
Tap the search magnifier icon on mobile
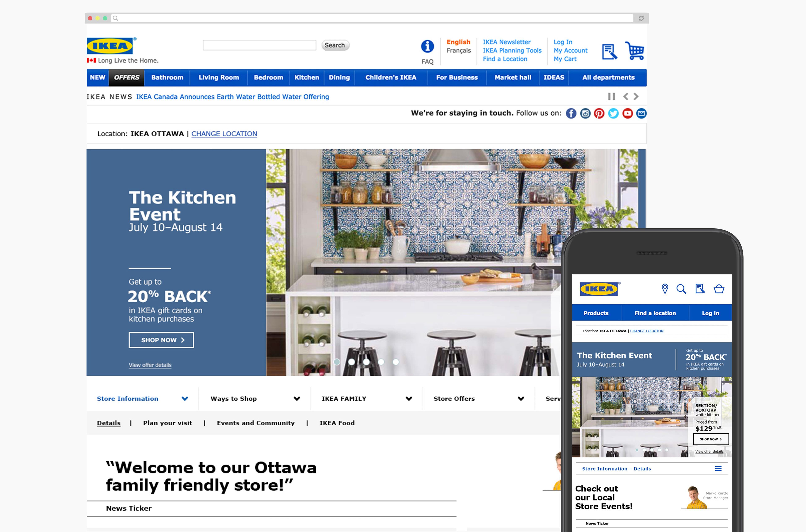pos(681,289)
